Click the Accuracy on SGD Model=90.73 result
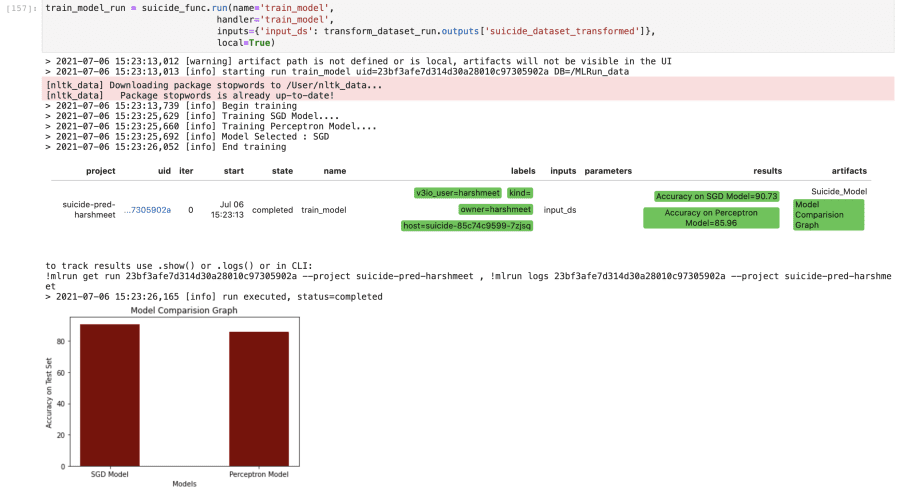Screen dimensions: 900x494 point(716,196)
